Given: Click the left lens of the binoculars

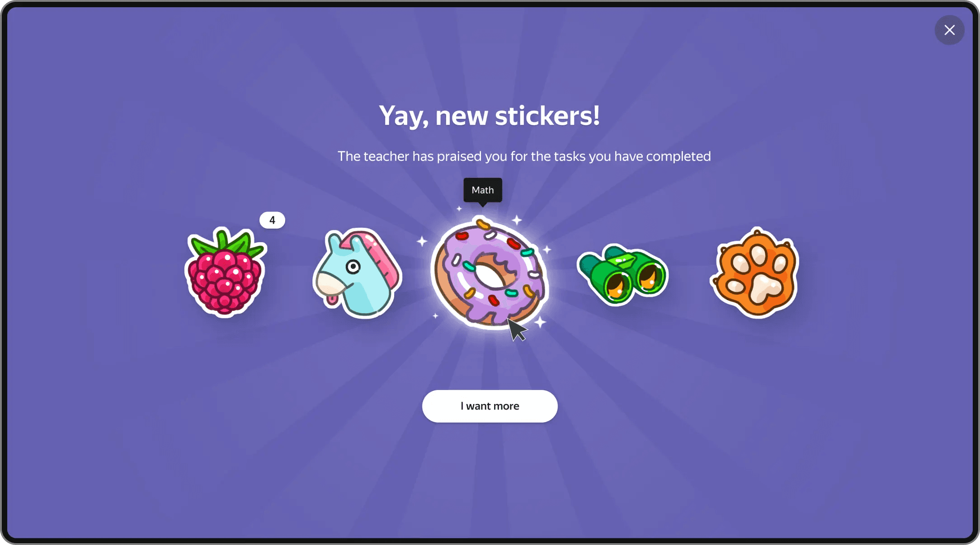Looking at the screenshot, I should pyautogui.click(x=616, y=286).
